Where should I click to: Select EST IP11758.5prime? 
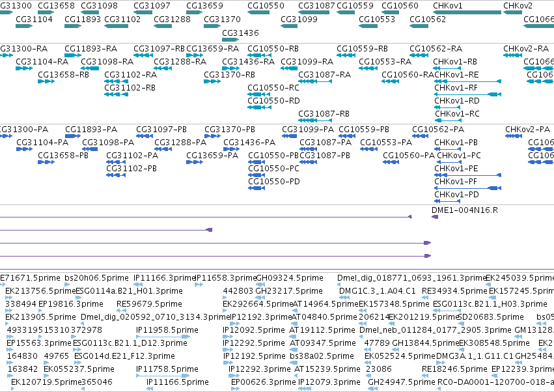tap(167, 369)
